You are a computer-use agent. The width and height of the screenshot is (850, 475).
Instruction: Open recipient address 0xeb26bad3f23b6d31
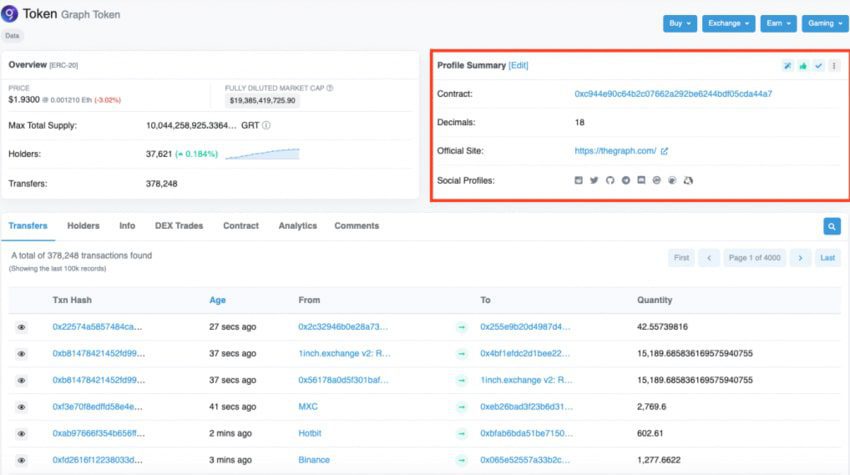tap(526, 407)
